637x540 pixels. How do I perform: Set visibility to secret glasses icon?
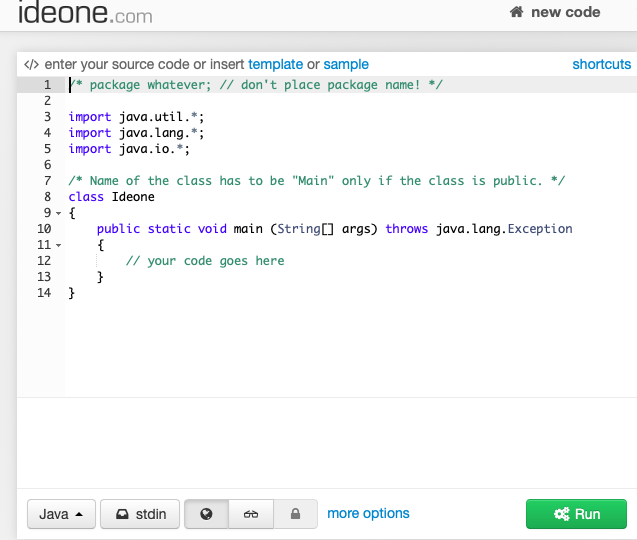point(251,514)
